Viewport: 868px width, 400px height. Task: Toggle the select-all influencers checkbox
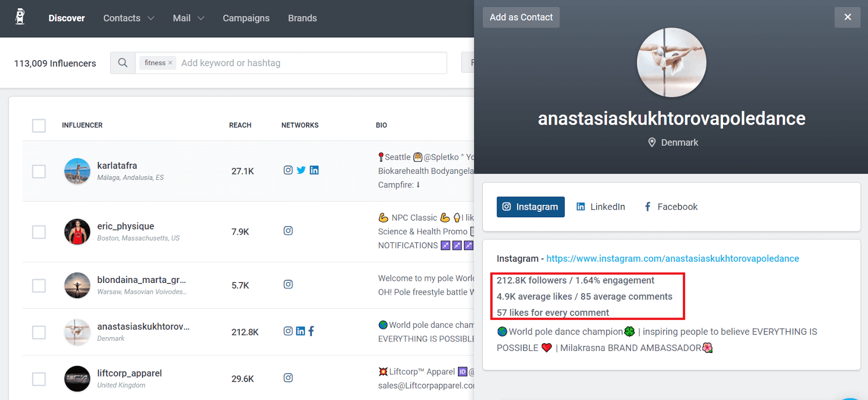click(x=39, y=126)
